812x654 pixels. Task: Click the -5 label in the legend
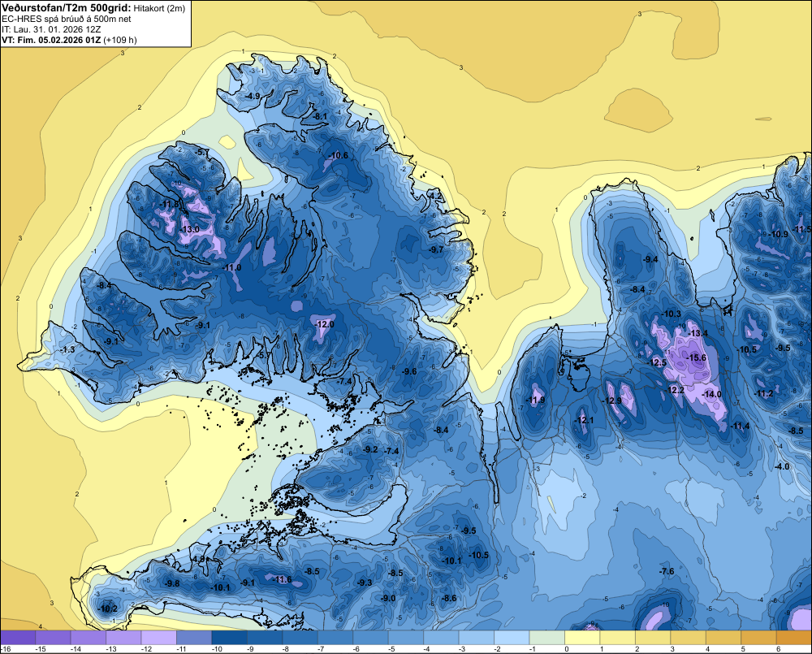[x=392, y=649]
